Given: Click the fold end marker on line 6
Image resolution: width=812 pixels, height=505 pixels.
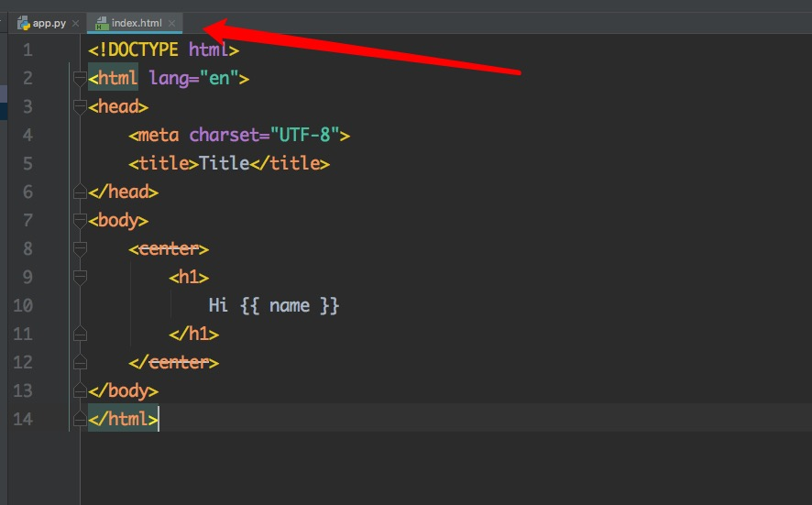Looking at the screenshot, I should (x=80, y=192).
